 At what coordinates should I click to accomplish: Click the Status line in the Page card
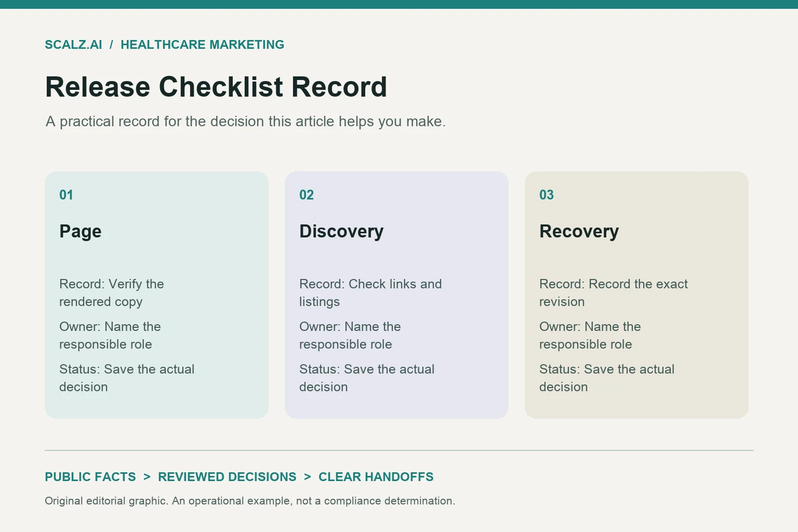click(127, 378)
